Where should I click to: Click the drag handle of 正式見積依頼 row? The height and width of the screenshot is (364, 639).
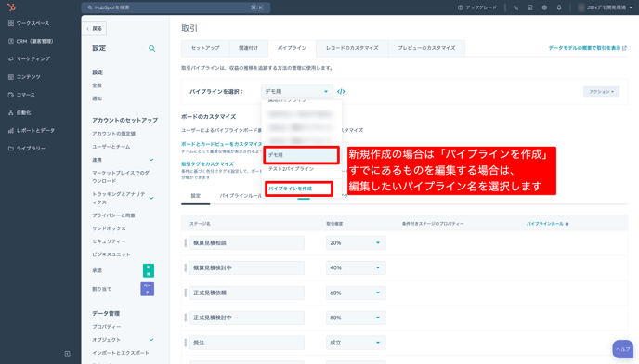point(186,292)
